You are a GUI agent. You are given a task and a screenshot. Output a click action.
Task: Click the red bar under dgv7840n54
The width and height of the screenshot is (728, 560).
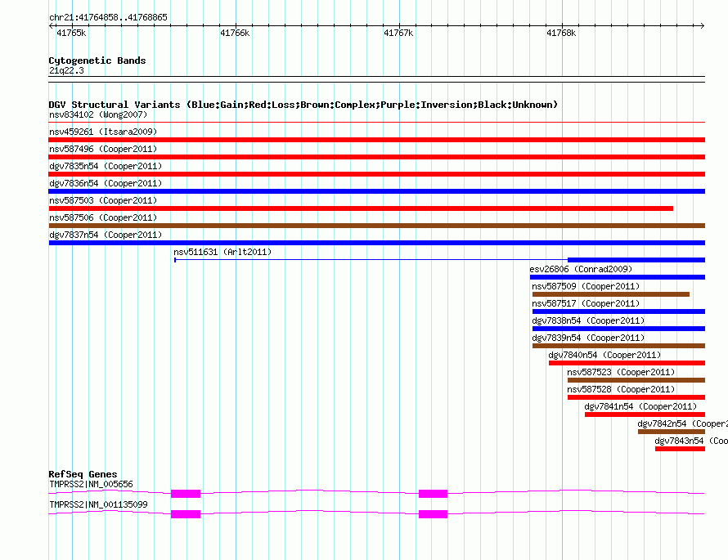[x=627, y=363]
